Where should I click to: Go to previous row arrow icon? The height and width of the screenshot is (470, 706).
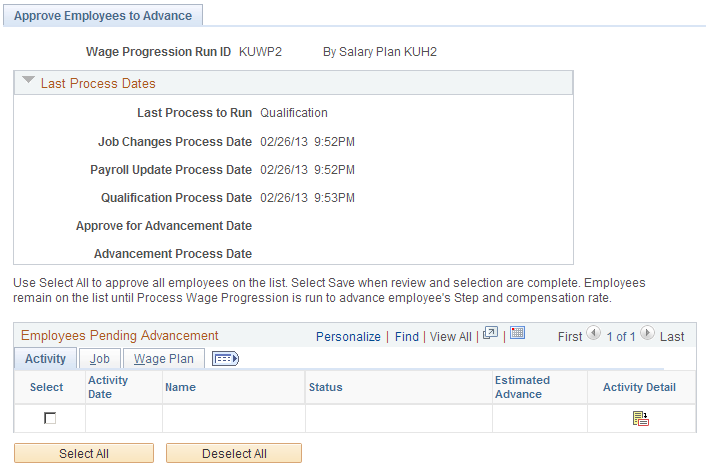tap(593, 334)
